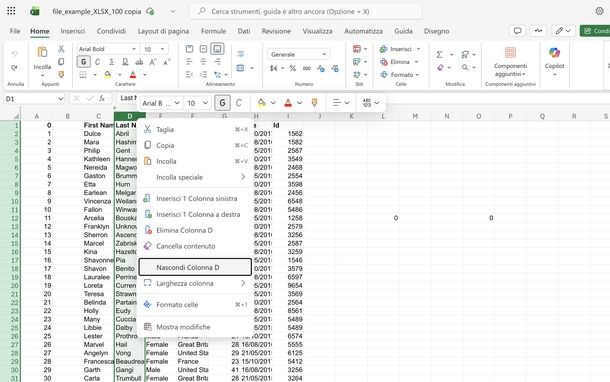The height and width of the screenshot is (382, 610).
Task: Choose Elimina Colonna D from the context menu
Action: pyautogui.click(x=195, y=230)
